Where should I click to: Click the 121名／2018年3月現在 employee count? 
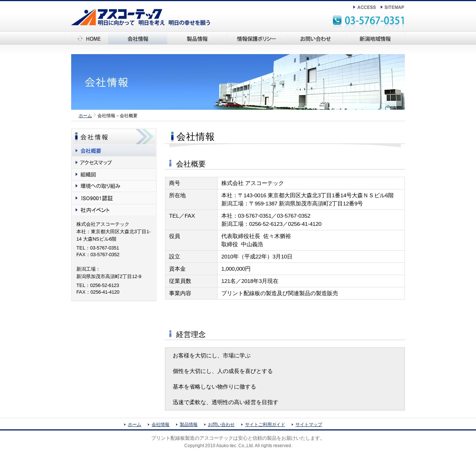[x=250, y=281]
